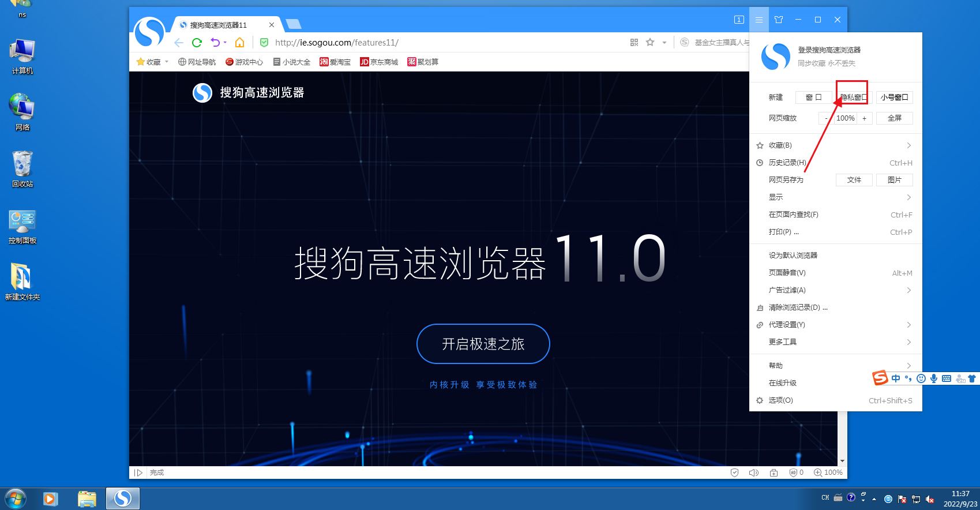980x510 pixels.
Task: Decrease page zoom with minus button
Action: click(x=826, y=118)
